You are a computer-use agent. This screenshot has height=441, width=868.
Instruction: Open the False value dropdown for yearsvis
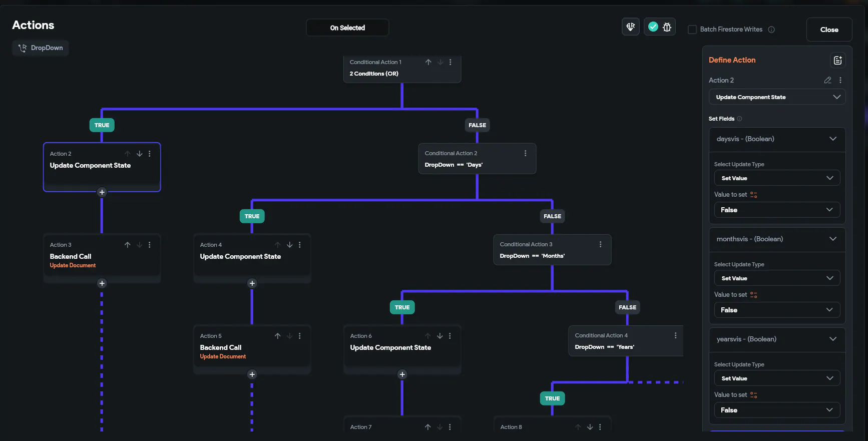(x=777, y=410)
